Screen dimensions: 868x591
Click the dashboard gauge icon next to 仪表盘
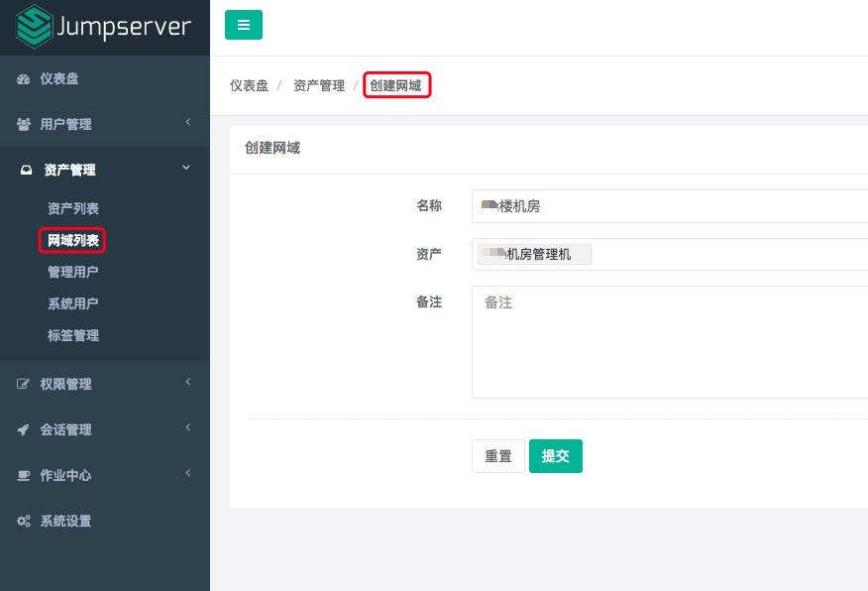[x=23, y=79]
